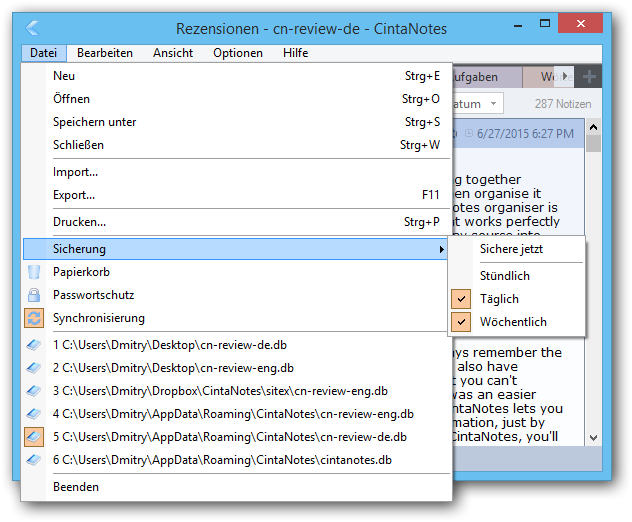Click the 287 Notizen counter
This screenshot has height=522, width=632.
coord(563,104)
